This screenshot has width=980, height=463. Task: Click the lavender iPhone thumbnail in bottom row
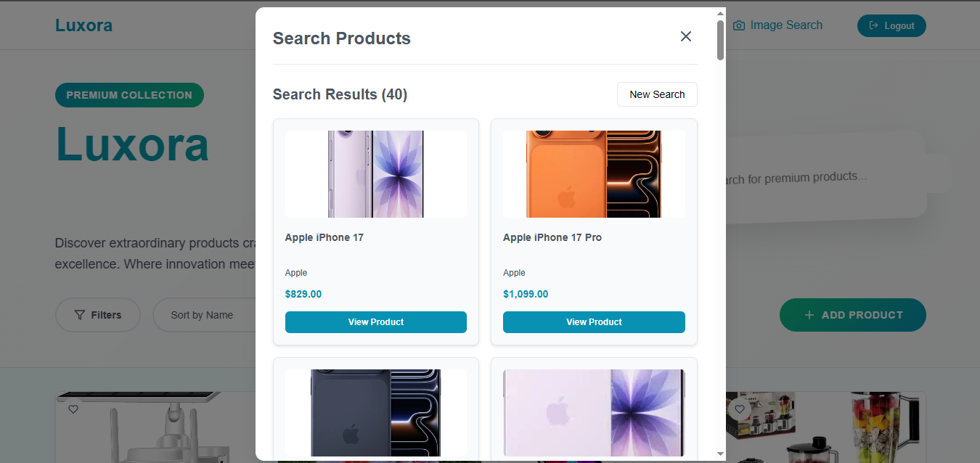(x=593, y=412)
